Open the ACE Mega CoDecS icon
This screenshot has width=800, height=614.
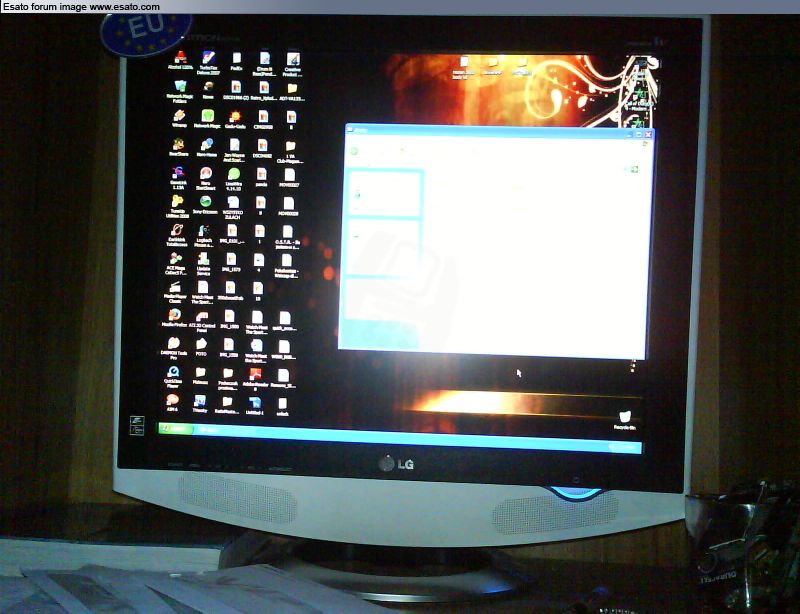[176, 263]
